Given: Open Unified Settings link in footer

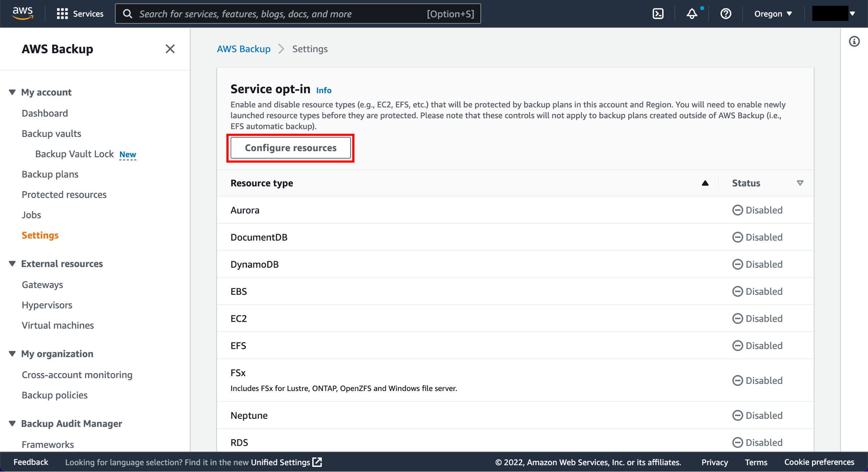Looking at the screenshot, I should coord(280,462).
